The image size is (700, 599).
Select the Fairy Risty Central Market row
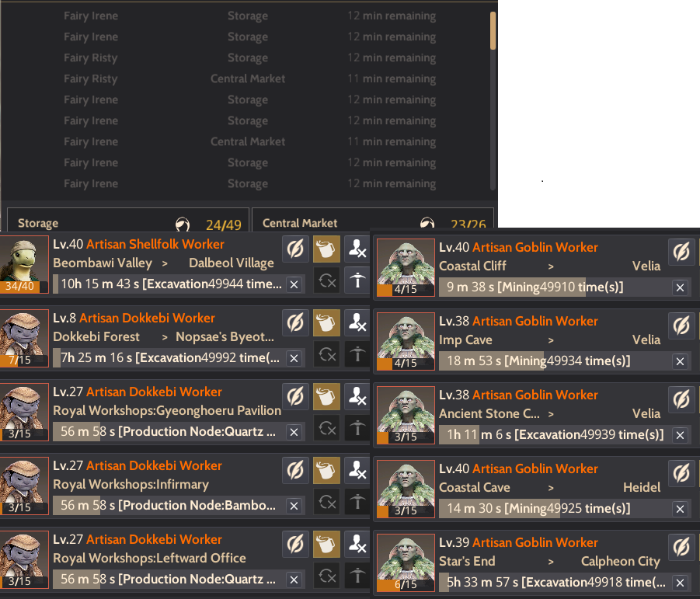[250, 78]
